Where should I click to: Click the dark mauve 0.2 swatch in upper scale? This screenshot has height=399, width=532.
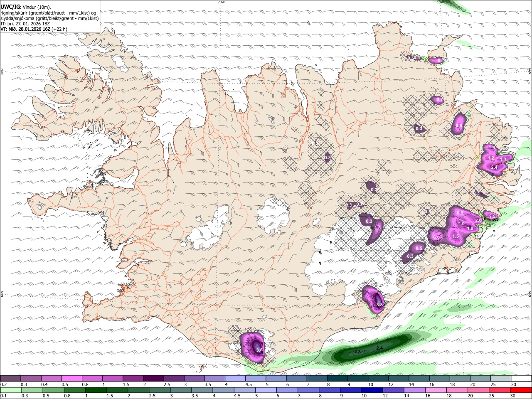10,379
